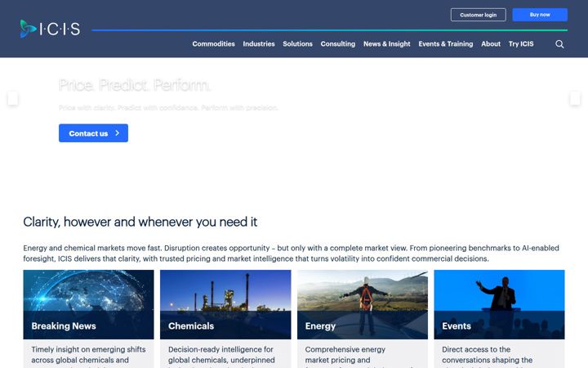Open the search magnifier icon
The width and height of the screenshot is (588, 368).
click(x=559, y=44)
